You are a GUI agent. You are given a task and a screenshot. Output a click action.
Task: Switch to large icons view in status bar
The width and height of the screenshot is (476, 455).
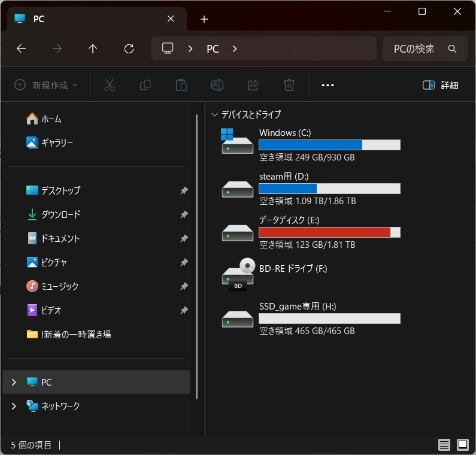463,445
